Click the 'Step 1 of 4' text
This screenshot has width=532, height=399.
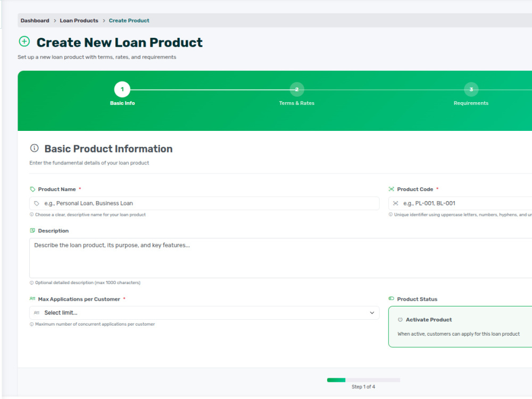point(363,387)
